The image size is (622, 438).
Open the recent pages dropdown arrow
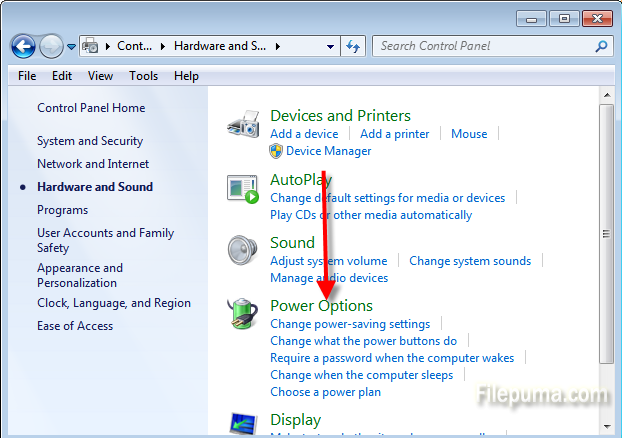72,47
